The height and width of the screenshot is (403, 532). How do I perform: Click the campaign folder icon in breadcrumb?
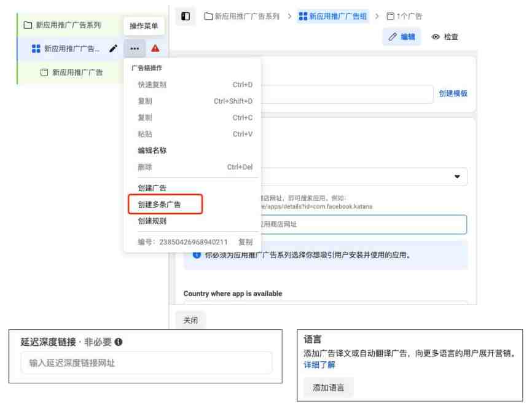tap(208, 17)
